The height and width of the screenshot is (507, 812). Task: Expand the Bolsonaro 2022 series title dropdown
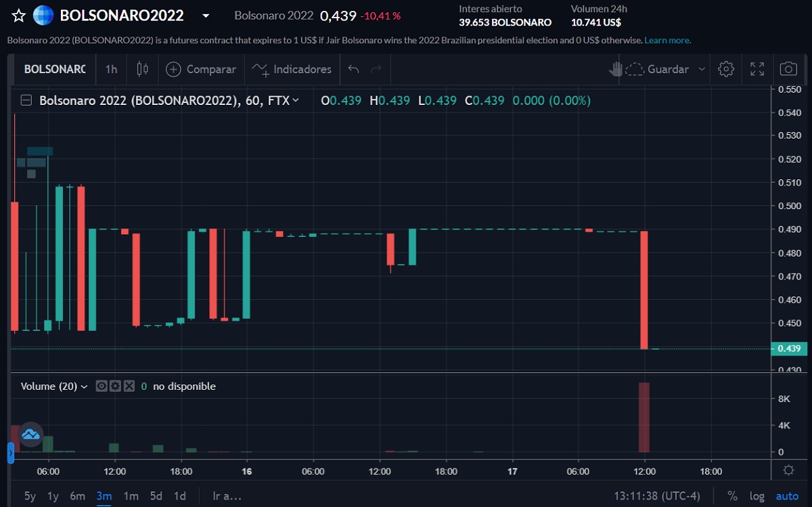coord(295,101)
